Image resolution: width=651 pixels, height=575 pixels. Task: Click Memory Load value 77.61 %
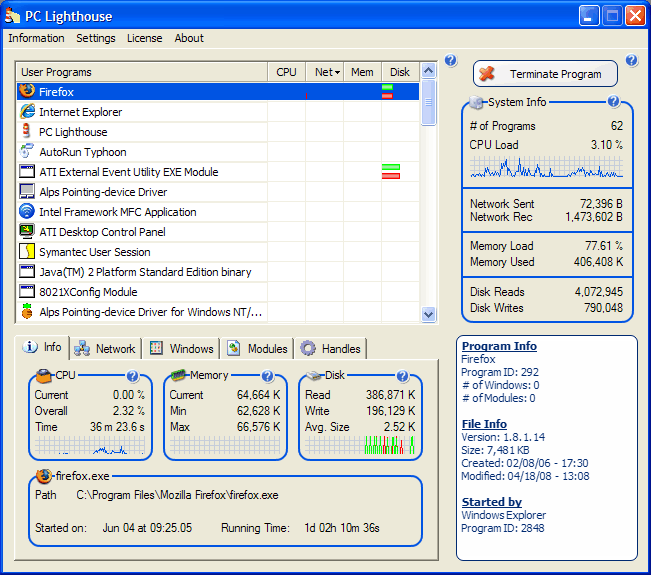pos(604,246)
